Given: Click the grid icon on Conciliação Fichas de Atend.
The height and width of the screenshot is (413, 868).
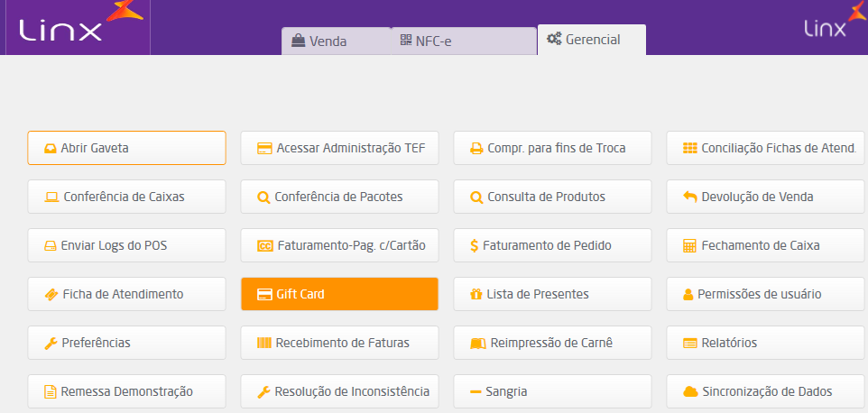Looking at the screenshot, I should coord(690,148).
